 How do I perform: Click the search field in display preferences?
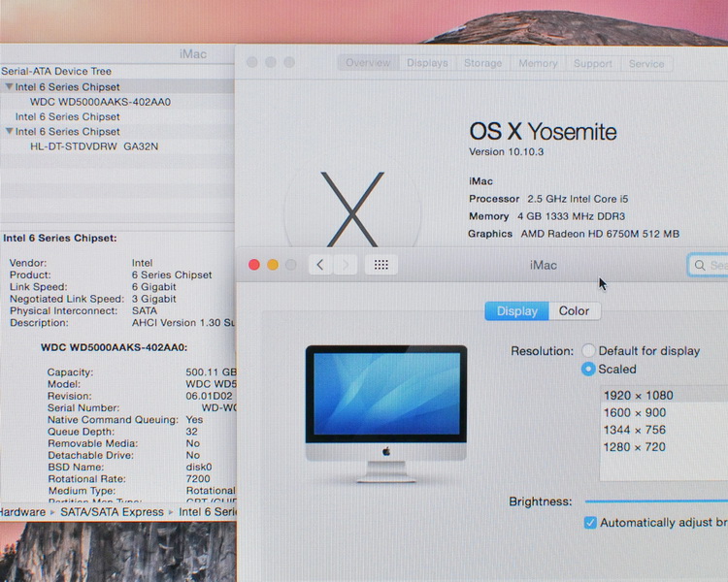pos(708,265)
